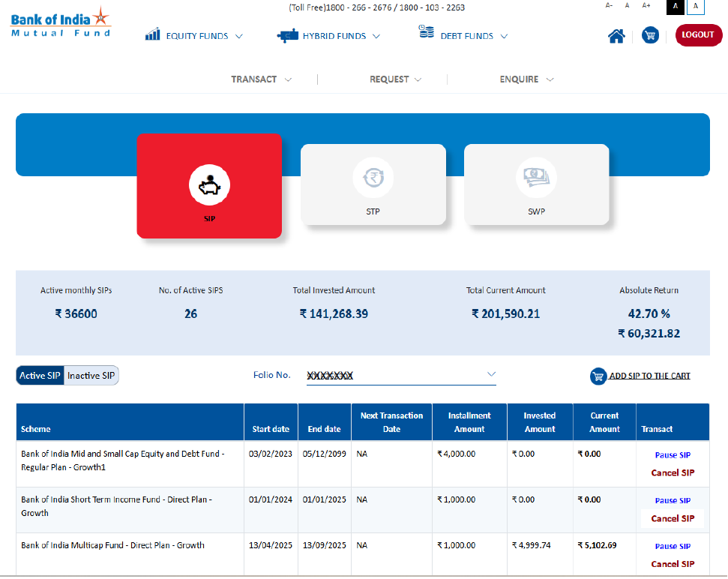
Task: Click Total Invested Amount ₹ 141,268.39
Action: tap(334, 314)
